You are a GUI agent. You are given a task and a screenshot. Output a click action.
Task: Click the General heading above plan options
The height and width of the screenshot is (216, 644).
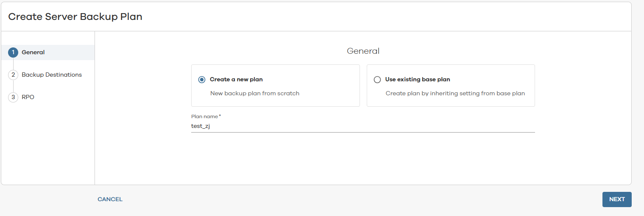(x=363, y=51)
